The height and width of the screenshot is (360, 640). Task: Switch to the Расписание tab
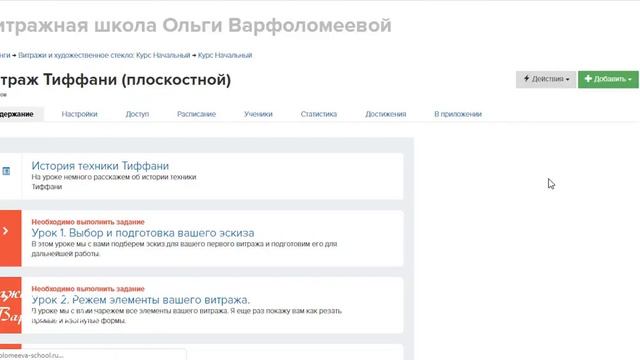196,114
